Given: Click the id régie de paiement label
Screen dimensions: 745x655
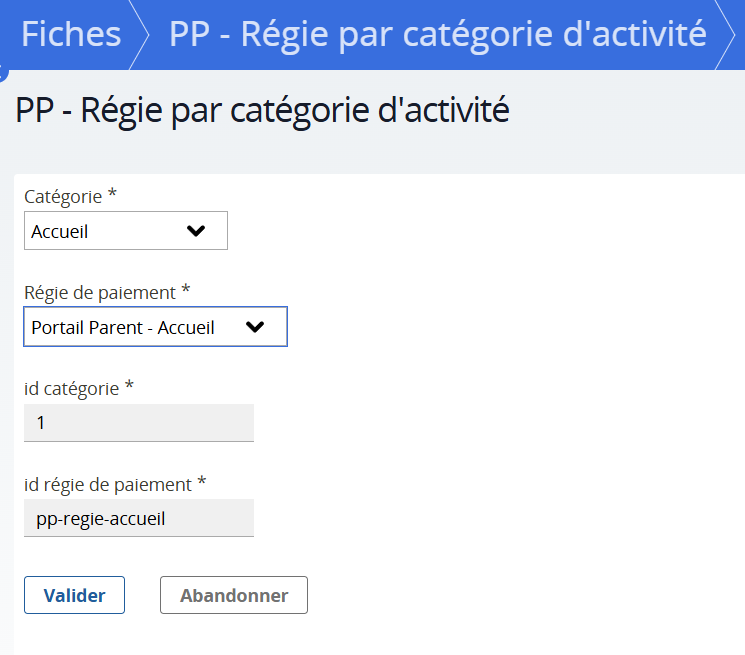Looking at the screenshot, I should click(107, 484).
